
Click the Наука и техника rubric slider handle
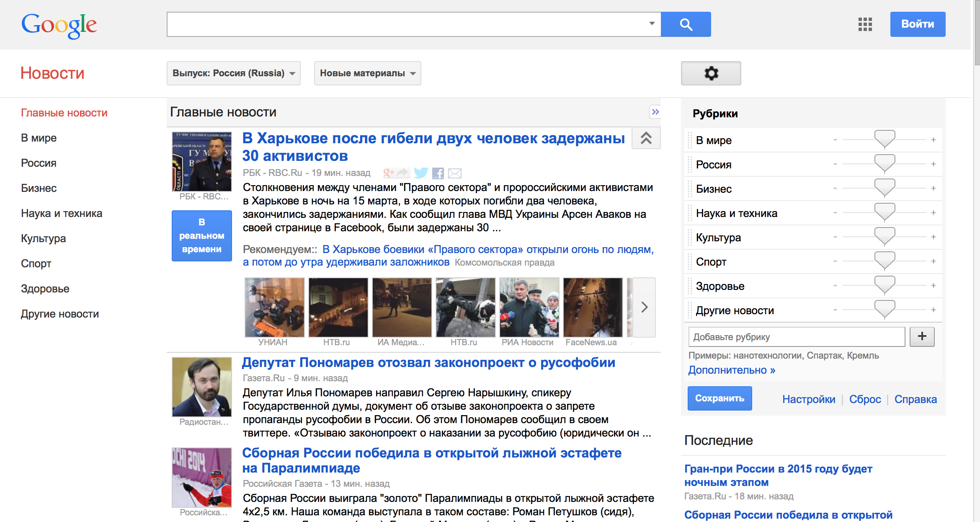tap(885, 212)
